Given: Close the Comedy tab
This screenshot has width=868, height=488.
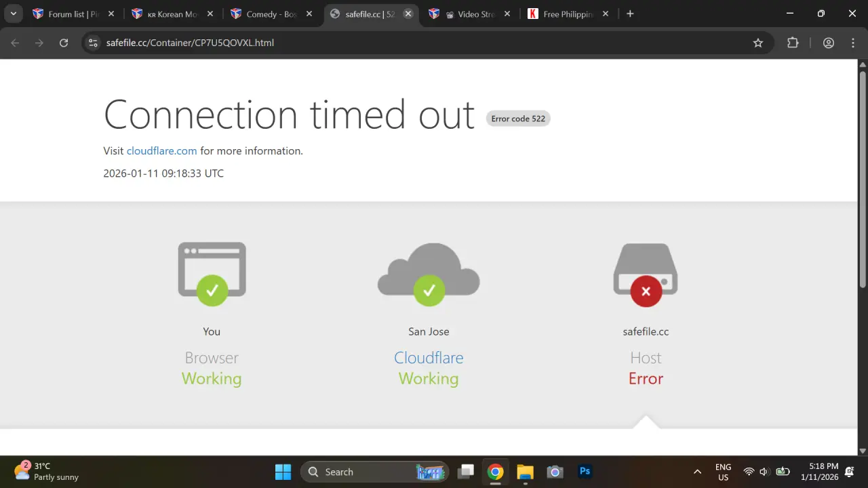Looking at the screenshot, I should (x=309, y=14).
